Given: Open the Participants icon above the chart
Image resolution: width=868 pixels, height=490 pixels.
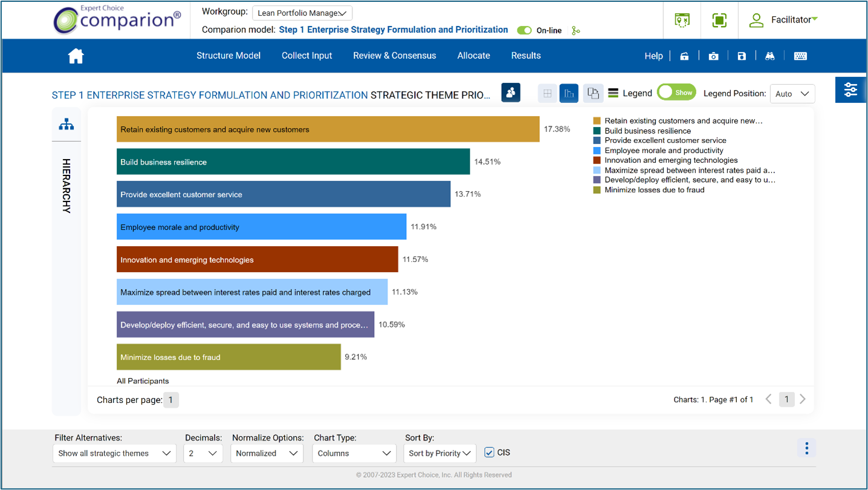Looking at the screenshot, I should pyautogui.click(x=511, y=93).
